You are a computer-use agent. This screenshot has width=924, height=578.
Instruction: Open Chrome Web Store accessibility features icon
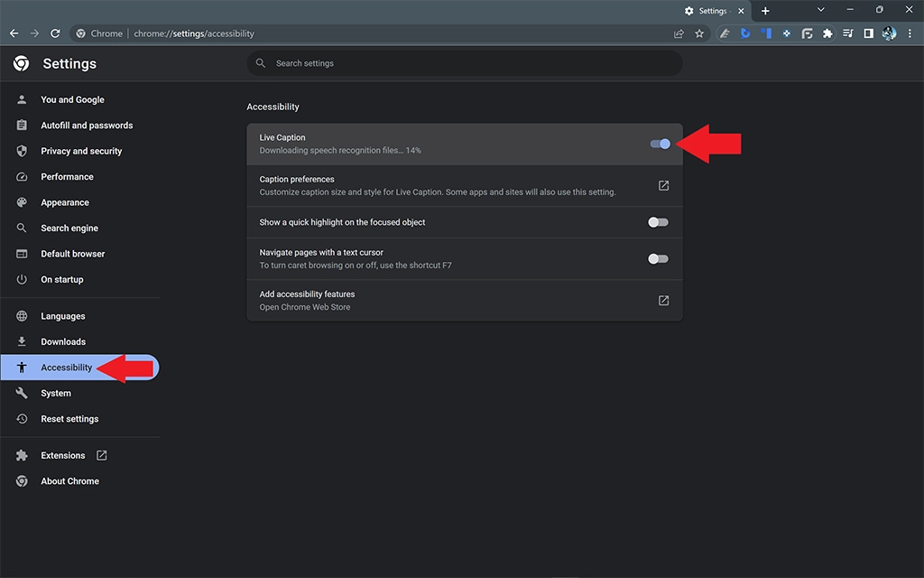(663, 301)
